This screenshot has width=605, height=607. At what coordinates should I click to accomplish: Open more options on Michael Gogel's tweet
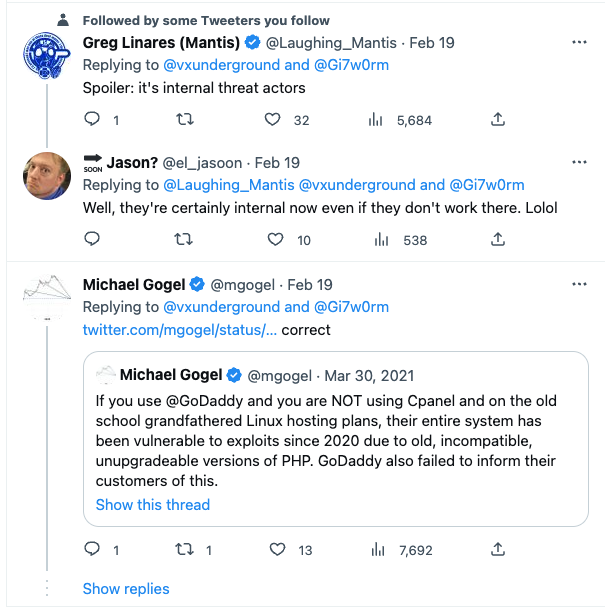578,284
